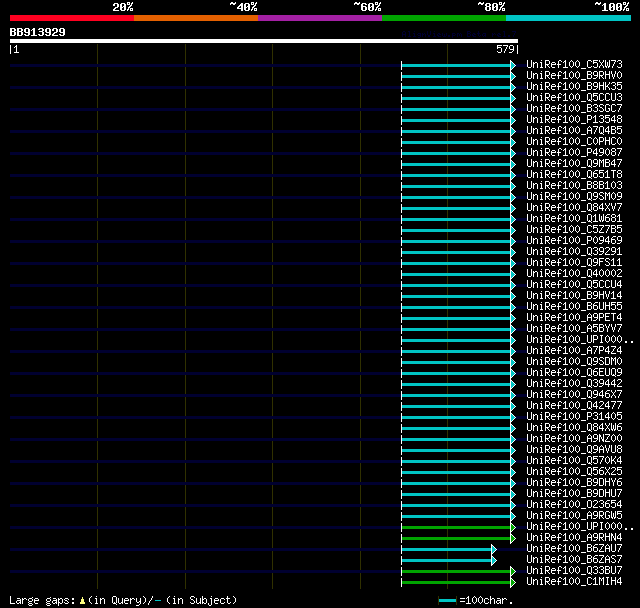Click the green ~80% identity legend segment
This screenshot has height=608, width=640.
[444, 18]
